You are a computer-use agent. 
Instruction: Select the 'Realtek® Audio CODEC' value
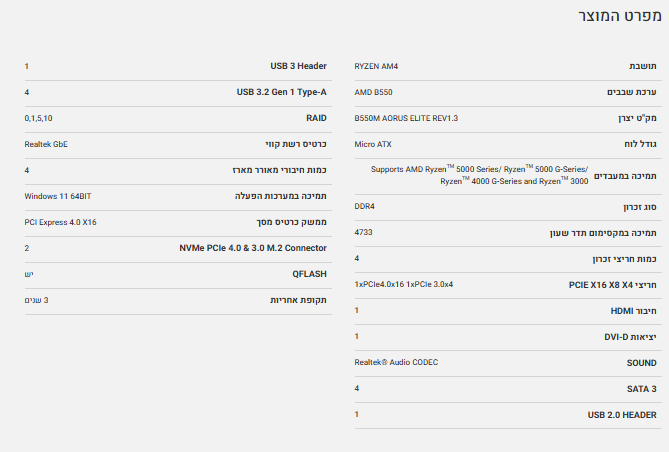coord(396,362)
